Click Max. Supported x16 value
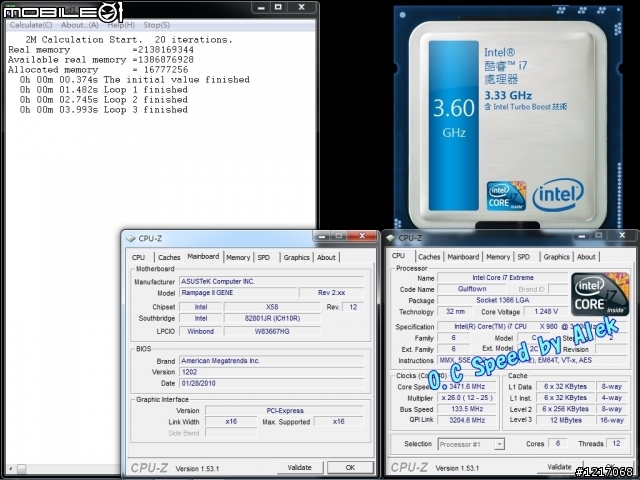 pos(338,422)
